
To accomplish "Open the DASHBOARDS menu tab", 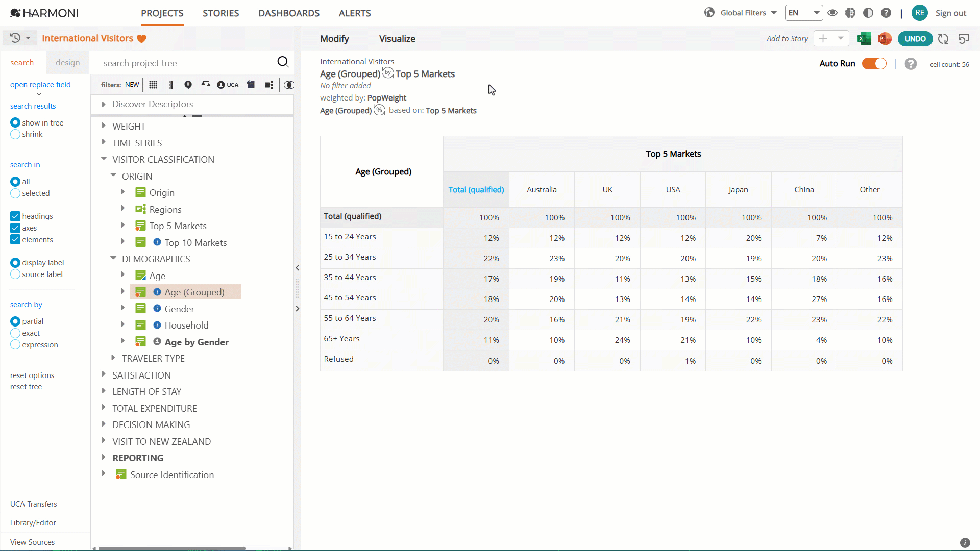I will click(x=289, y=13).
